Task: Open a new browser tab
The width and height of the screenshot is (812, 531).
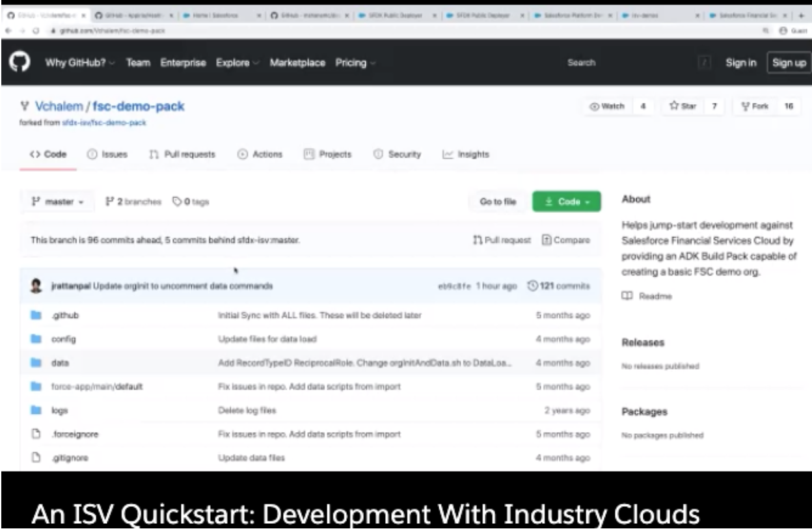Action: (802, 14)
